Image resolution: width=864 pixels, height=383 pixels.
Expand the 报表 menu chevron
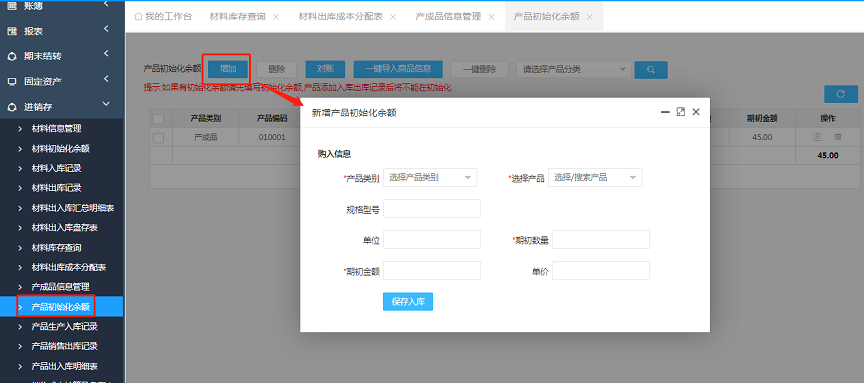pos(106,29)
